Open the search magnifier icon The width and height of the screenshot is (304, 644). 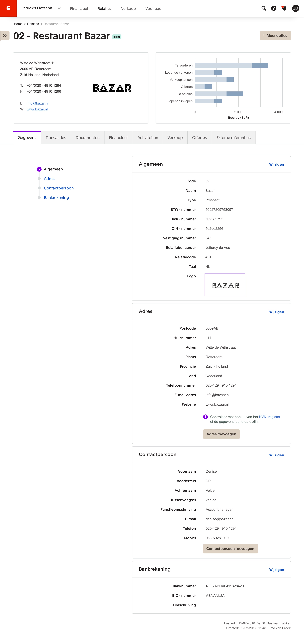263,8
